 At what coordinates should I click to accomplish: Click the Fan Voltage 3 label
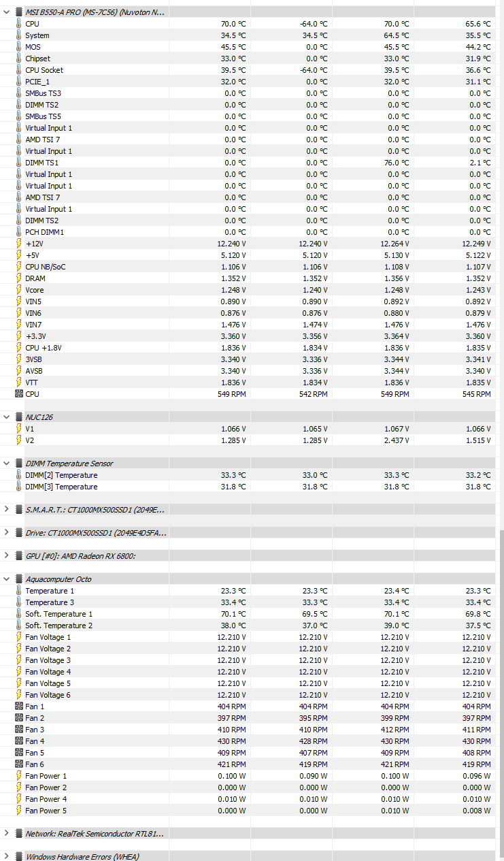point(48,660)
